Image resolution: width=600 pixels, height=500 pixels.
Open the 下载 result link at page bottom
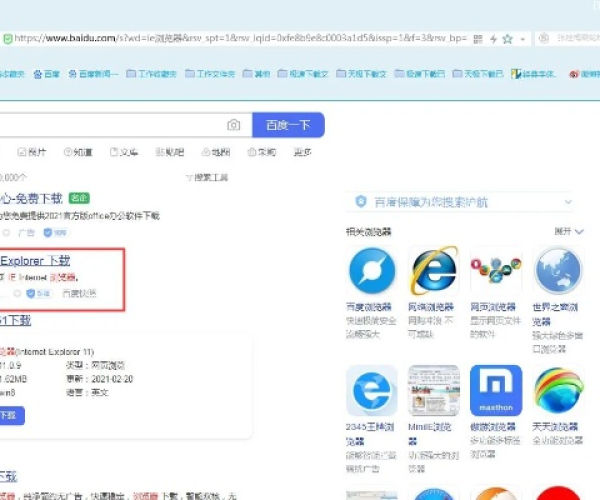[8, 476]
